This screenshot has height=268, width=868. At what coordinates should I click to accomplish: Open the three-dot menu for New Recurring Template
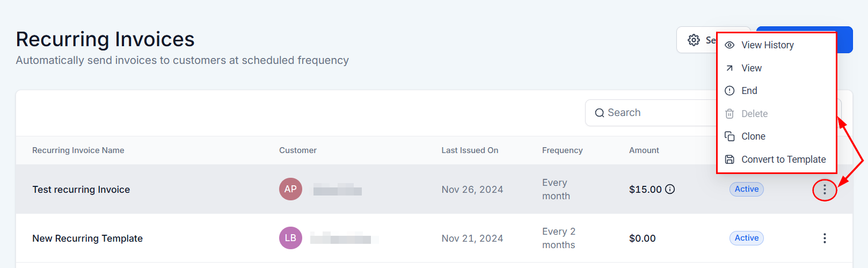pyautogui.click(x=825, y=238)
